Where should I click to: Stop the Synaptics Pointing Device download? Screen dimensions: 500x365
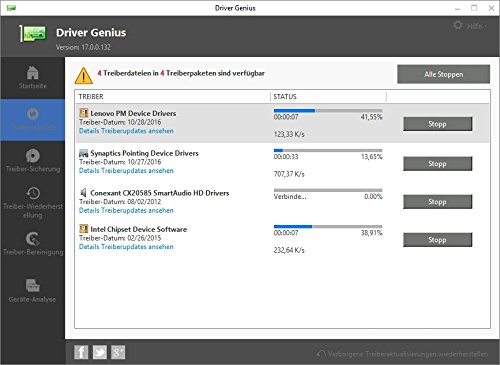[x=437, y=164]
